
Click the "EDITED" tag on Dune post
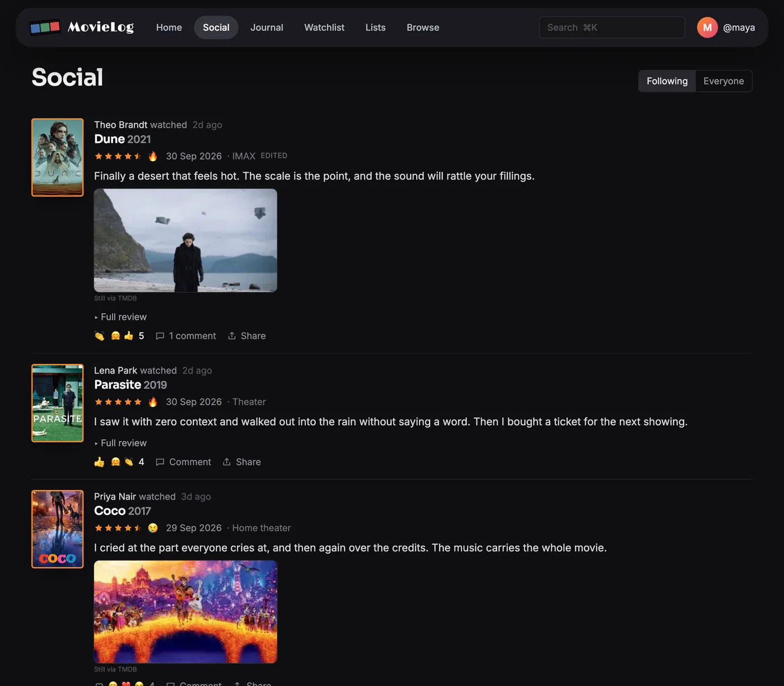pos(274,156)
